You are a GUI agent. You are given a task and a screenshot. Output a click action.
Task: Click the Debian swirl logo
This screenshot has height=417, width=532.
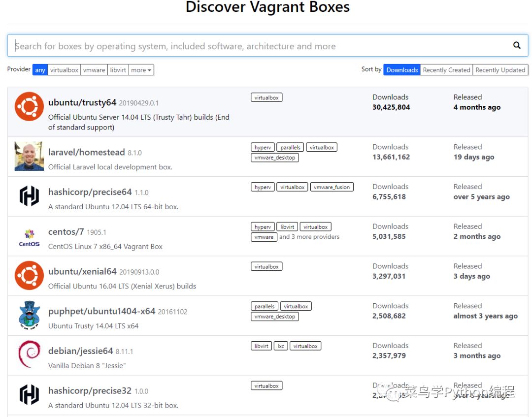coord(29,354)
